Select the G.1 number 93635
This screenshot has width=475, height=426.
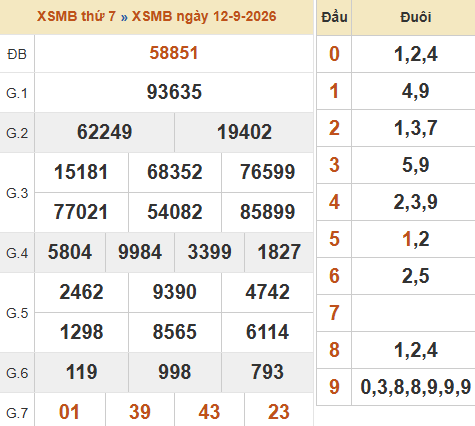click(174, 92)
